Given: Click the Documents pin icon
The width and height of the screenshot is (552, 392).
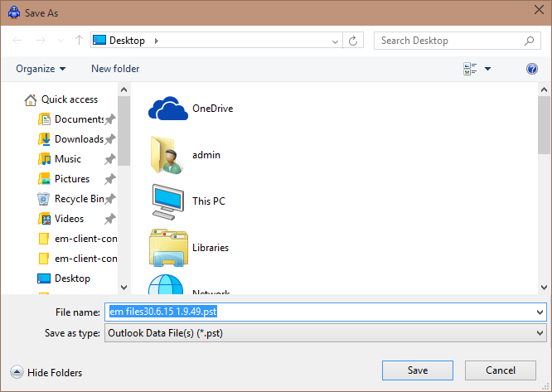Looking at the screenshot, I should click(x=110, y=119).
